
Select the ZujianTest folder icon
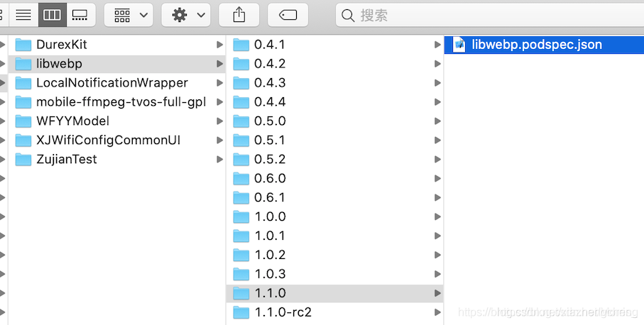(23, 159)
